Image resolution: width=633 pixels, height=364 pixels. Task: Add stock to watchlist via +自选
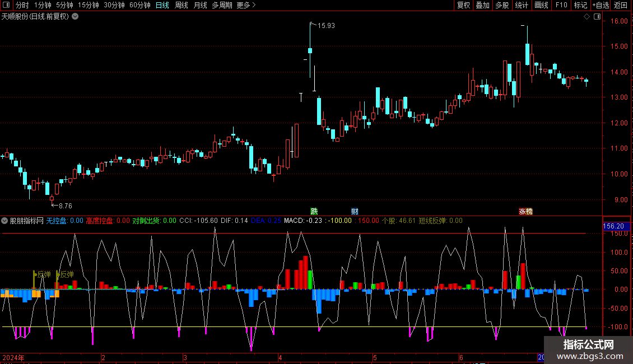pyautogui.click(x=599, y=5)
